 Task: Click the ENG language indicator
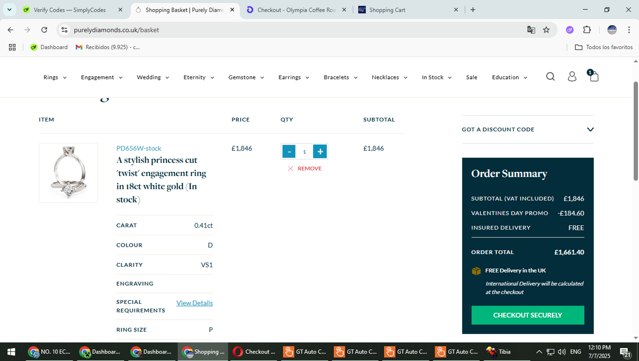(x=575, y=352)
